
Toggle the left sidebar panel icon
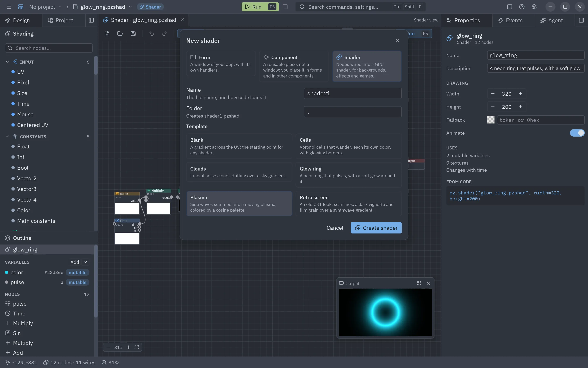tap(91, 20)
